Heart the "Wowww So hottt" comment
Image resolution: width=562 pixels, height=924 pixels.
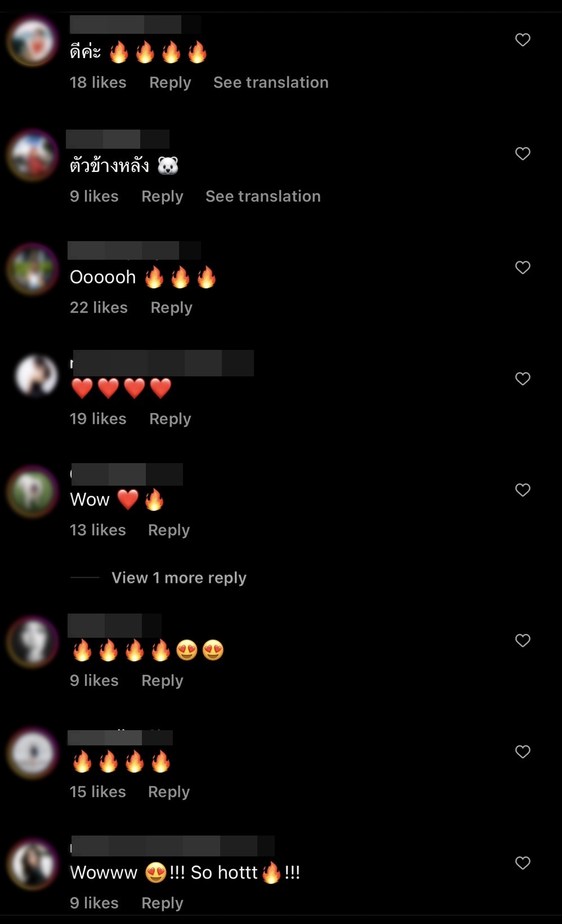523,863
